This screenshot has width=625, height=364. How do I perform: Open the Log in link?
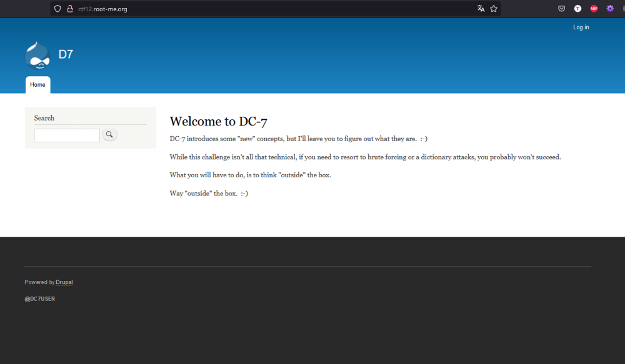coord(581,27)
